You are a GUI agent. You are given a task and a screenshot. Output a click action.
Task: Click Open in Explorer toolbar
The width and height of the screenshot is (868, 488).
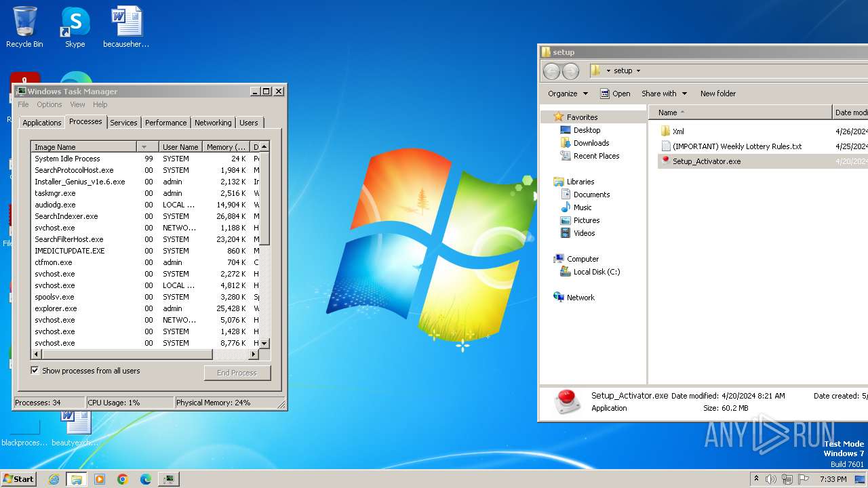coord(615,94)
